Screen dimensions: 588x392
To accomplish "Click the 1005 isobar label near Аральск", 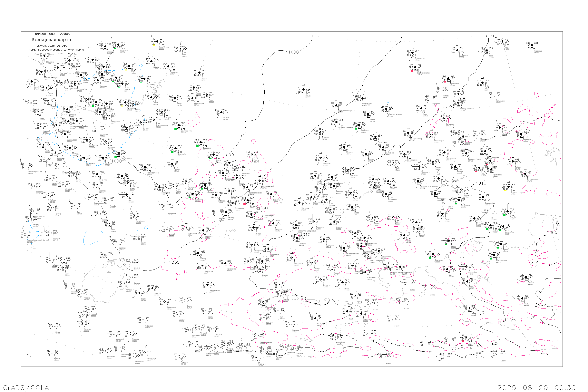I will coord(174,262).
